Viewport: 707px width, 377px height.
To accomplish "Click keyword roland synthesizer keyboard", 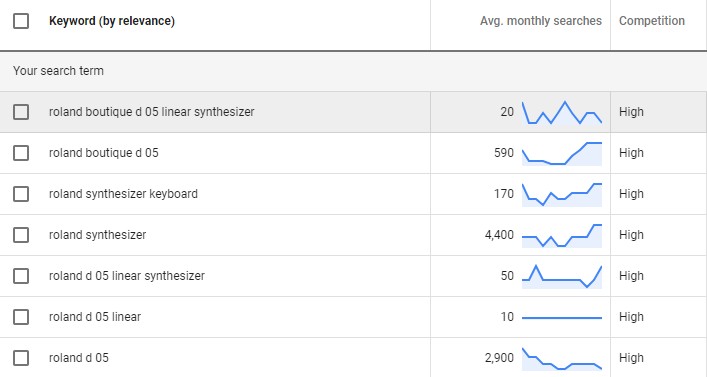I will (123, 194).
